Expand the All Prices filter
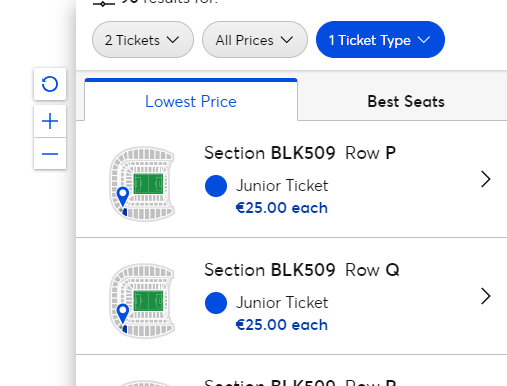Viewport: 507px width, 386px height. pos(255,40)
